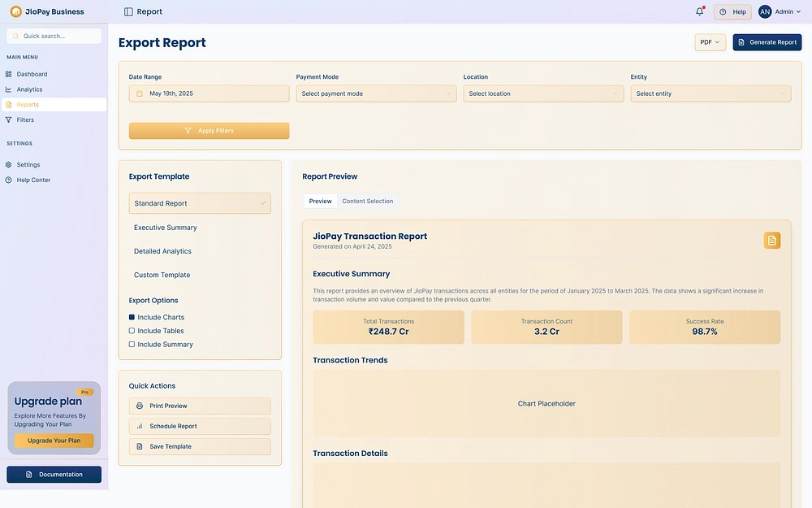Open the Admin account menu chevron

(x=798, y=11)
